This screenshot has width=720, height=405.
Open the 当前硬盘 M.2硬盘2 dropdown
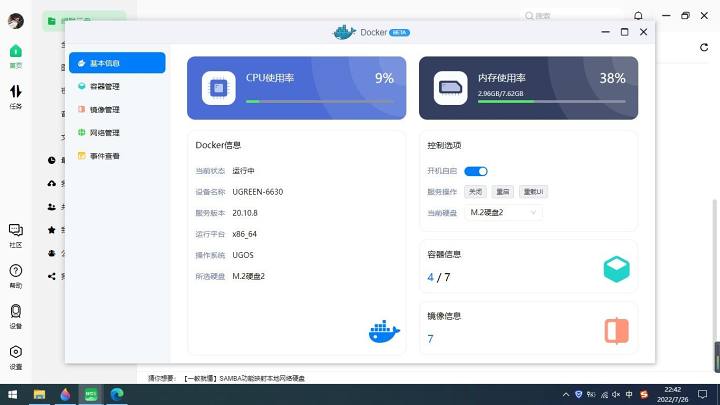click(x=503, y=213)
